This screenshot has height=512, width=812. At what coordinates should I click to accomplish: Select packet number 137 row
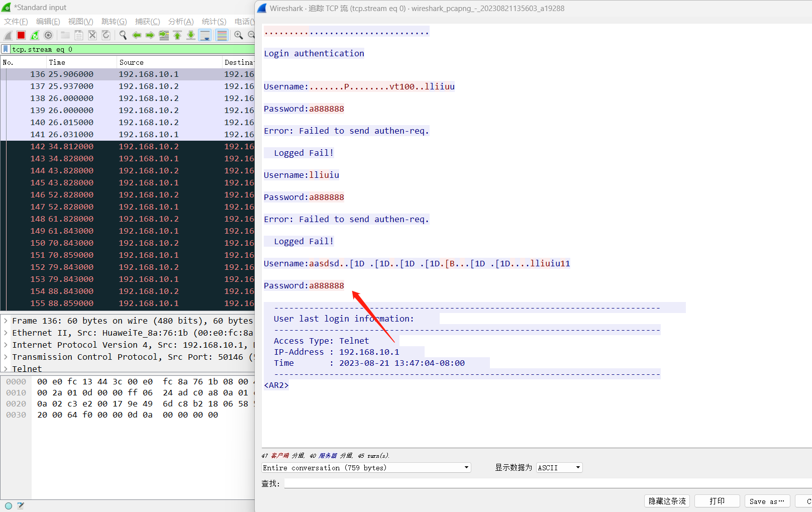pyautogui.click(x=128, y=86)
